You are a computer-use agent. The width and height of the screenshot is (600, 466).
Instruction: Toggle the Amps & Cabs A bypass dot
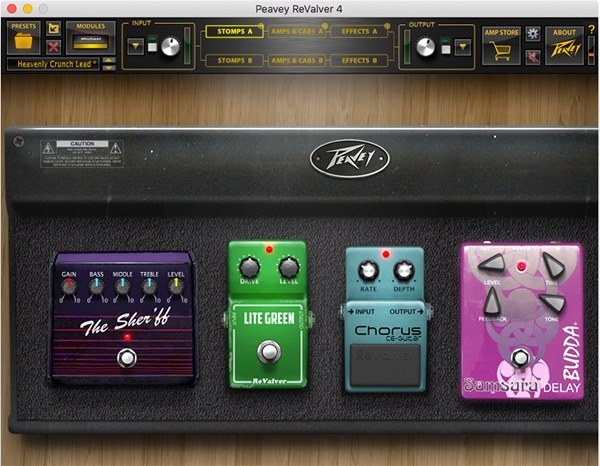324,26
